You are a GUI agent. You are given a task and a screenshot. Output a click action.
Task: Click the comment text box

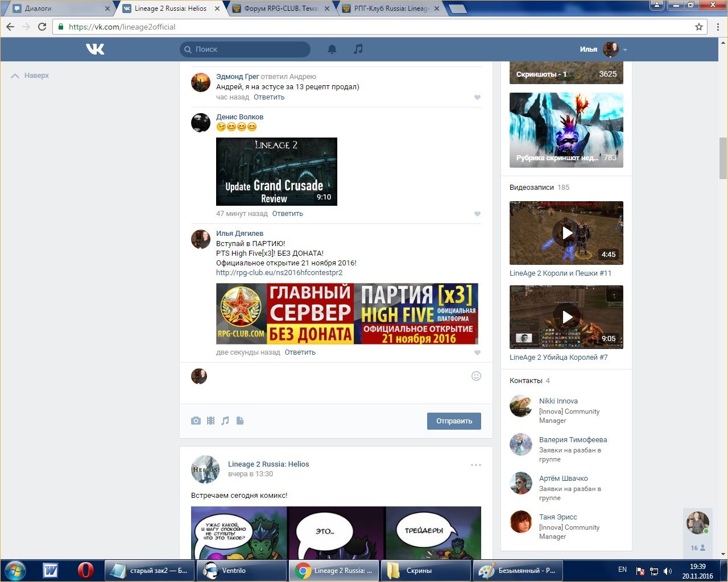(x=340, y=382)
